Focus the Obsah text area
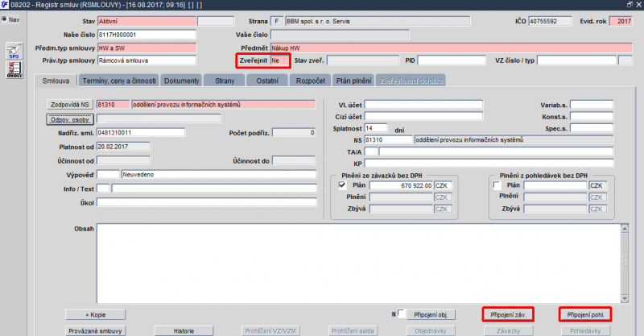 (x=358, y=263)
